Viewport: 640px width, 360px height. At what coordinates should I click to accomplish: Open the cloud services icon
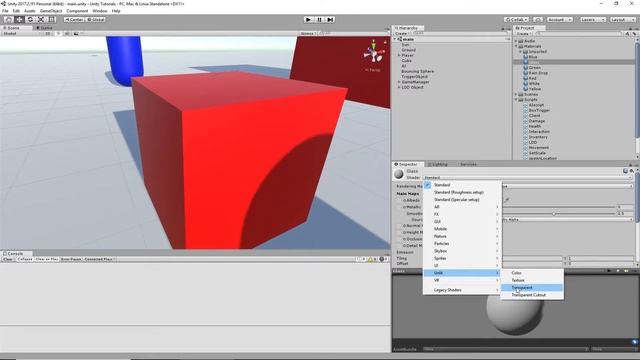click(538, 19)
